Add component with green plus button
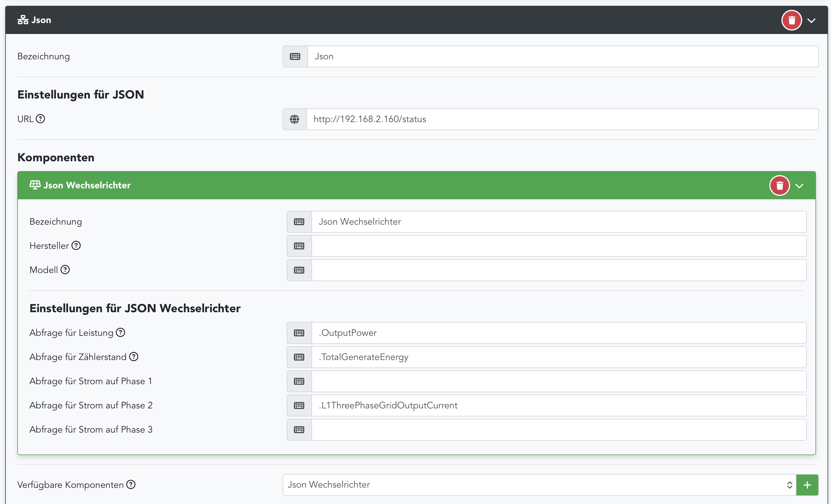 point(807,485)
